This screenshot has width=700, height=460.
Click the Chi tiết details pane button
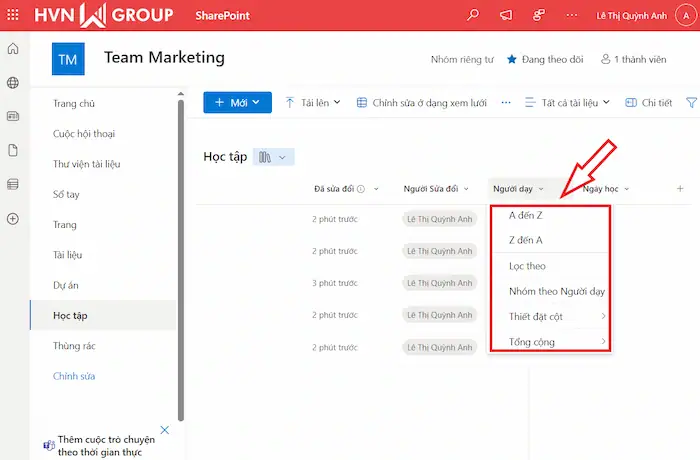point(649,102)
